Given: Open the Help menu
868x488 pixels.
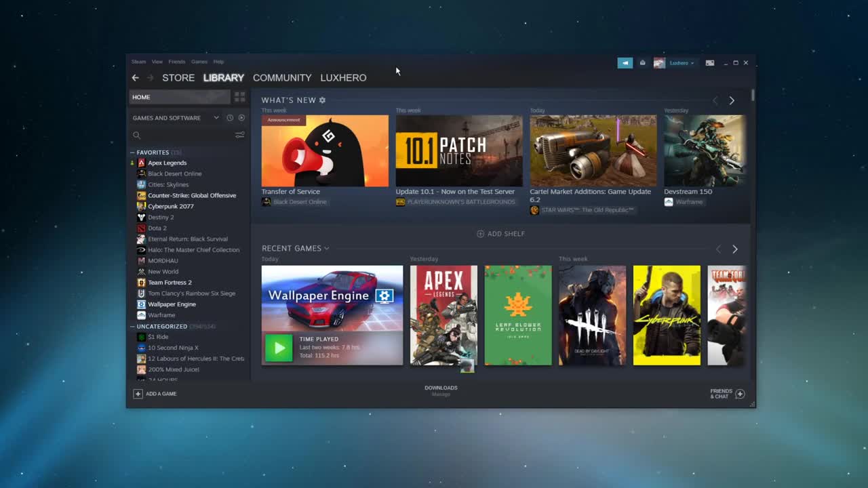Looking at the screenshot, I should pyautogui.click(x=218, y=62).
